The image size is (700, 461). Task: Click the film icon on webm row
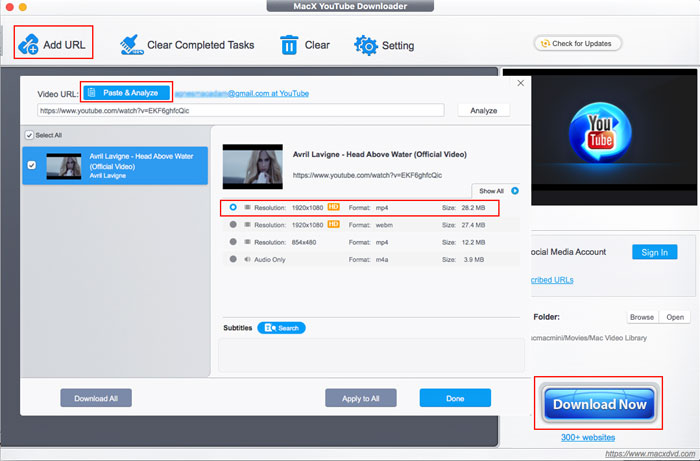(x=247, y=224)
